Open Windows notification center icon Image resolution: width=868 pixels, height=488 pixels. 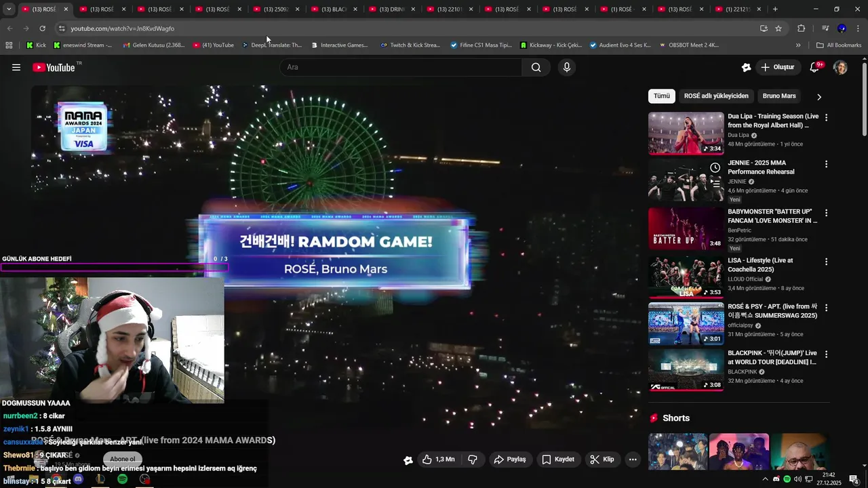point(854,479)
